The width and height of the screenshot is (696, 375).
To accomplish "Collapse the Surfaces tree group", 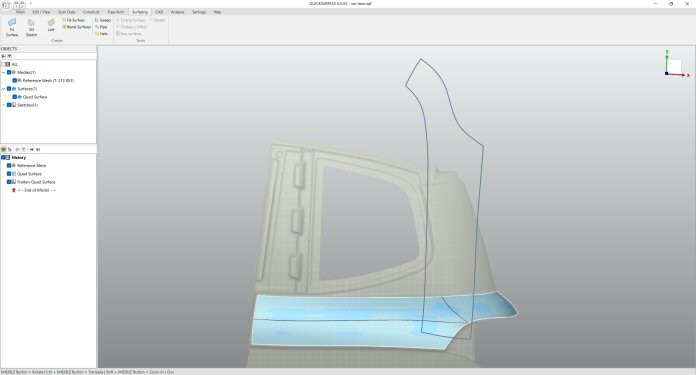I will pyautogui.click(x=4, y=89).
